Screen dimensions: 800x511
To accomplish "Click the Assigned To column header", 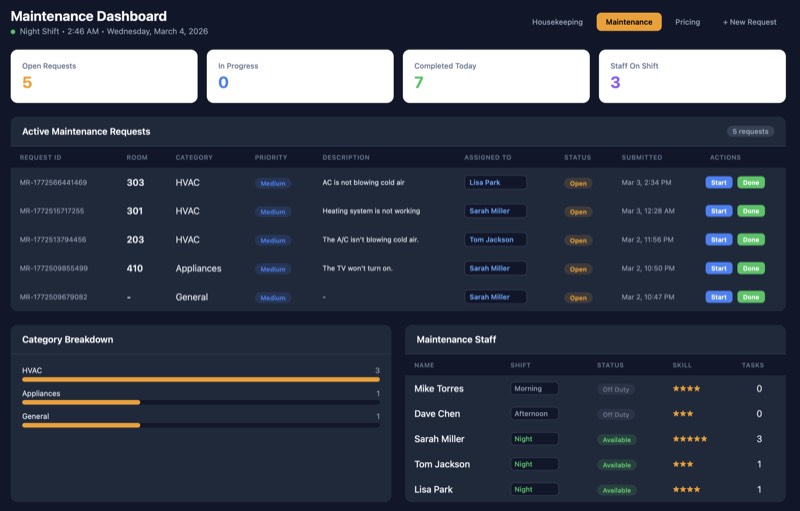I will (x=487, y=157).
